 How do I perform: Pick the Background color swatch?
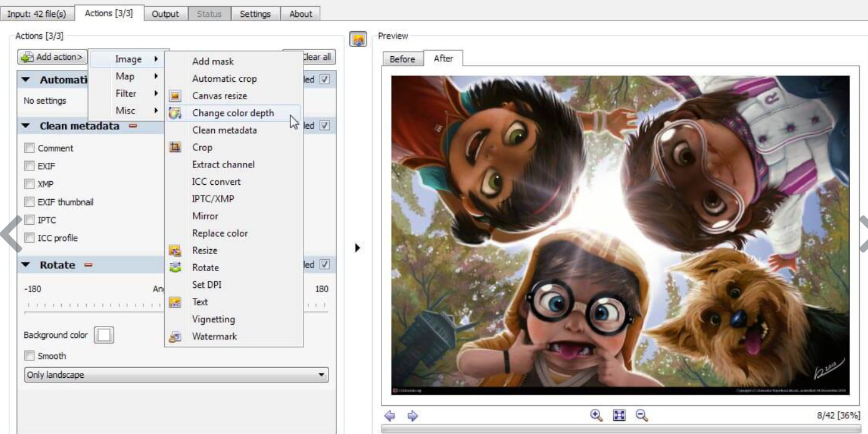[104, 335]
